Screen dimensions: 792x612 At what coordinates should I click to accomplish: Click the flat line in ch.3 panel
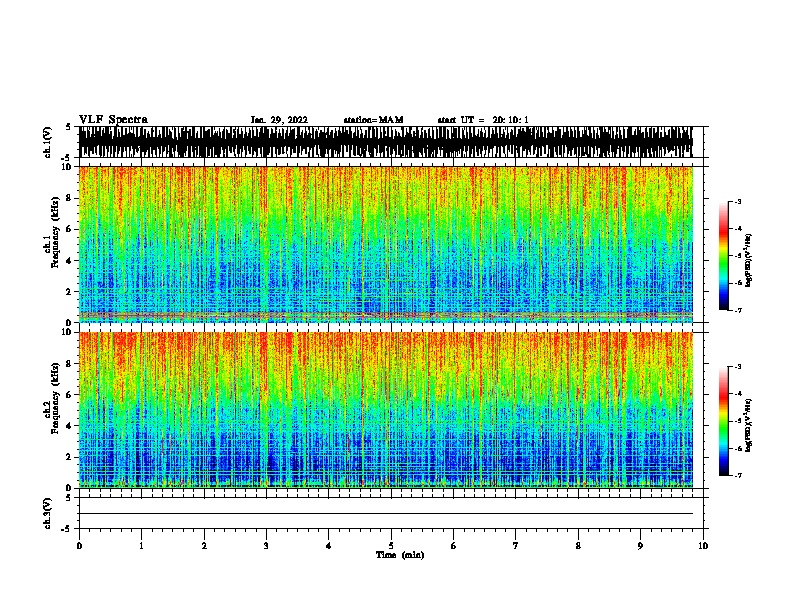coord(386,514)
